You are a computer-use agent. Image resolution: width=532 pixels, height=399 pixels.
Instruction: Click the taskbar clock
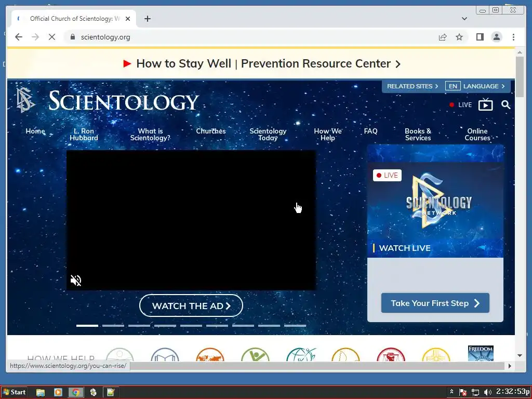coord(513,392)
